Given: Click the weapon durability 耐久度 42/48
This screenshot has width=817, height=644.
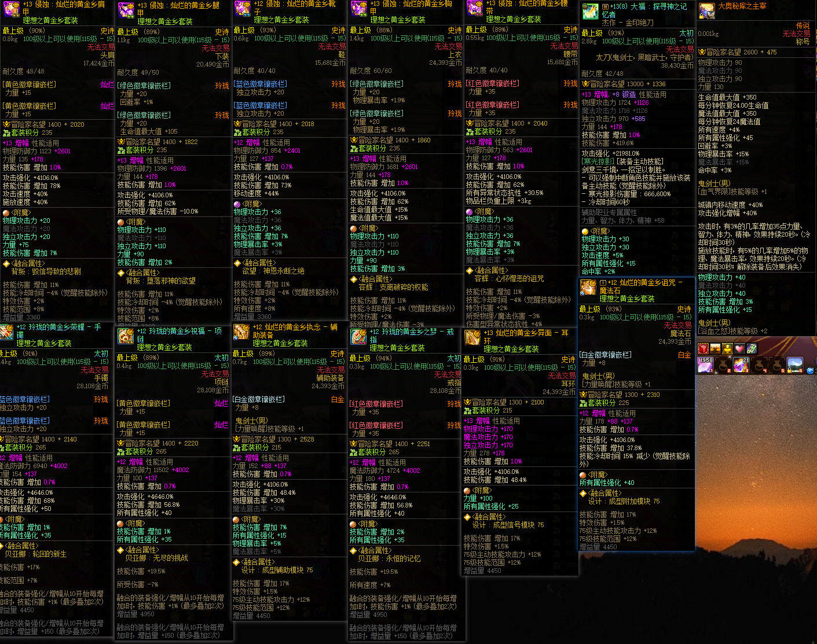Looking at the screenshot, I should 603,74.
